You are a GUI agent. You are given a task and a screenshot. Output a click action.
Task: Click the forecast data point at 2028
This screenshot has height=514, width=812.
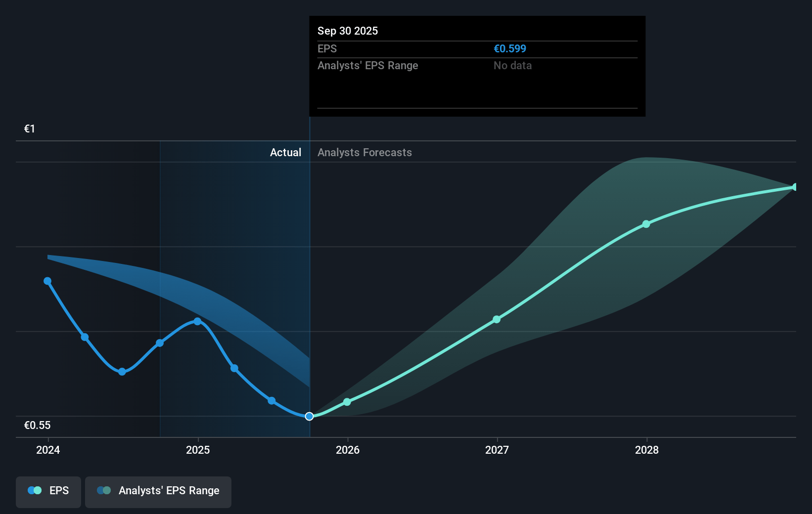(646, 224)
